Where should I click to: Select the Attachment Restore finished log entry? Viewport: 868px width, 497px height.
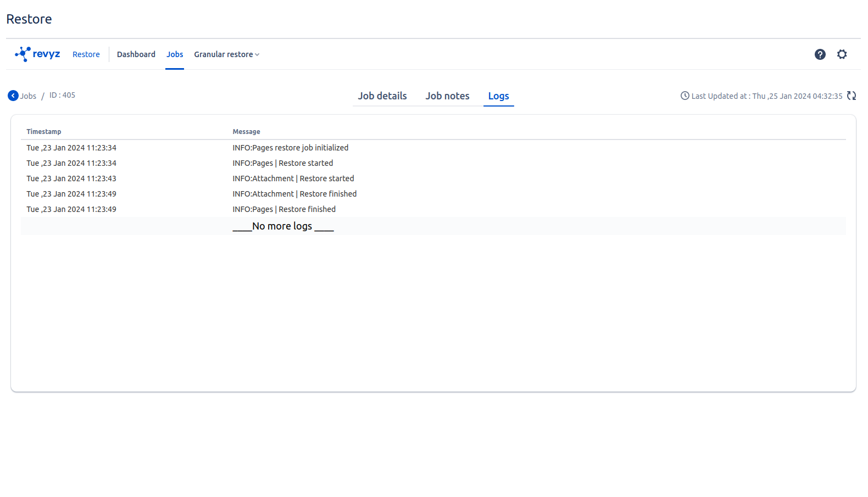click(x=294, y=194)
